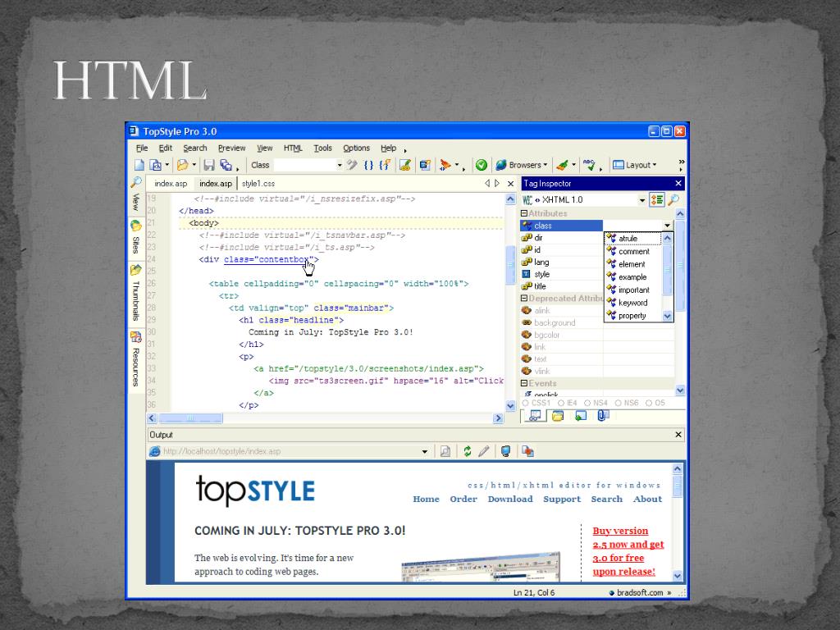This screenshot has width=840, height=630.
Task: Open the Options menu
Action: click(x=356, y=148)
